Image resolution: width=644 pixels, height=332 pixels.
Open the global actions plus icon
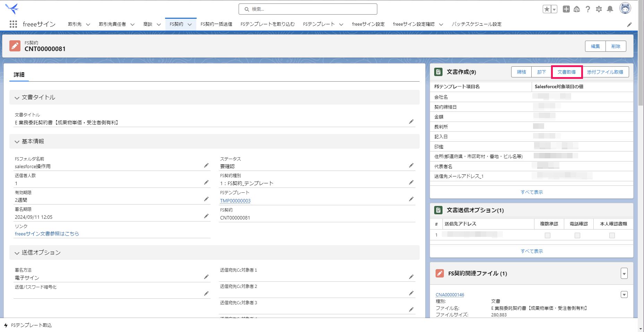tap(566, 9)
